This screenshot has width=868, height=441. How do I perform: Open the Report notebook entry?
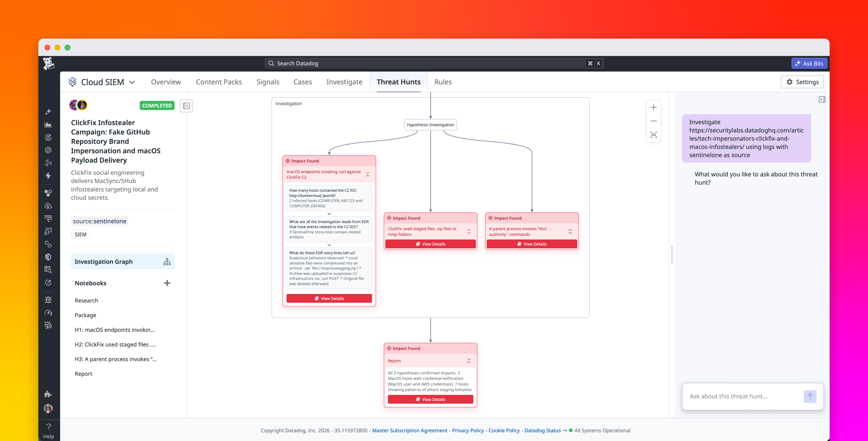coord(83,374)
